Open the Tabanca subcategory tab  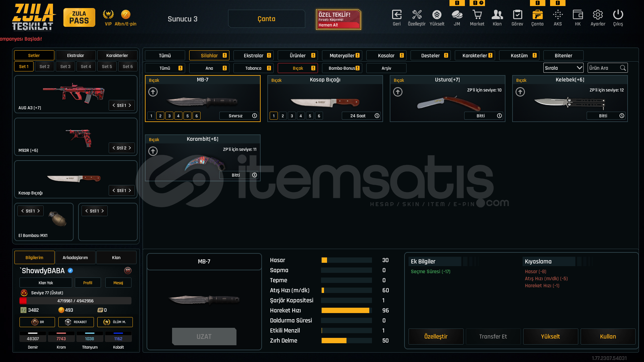click(x=254, y=68)
